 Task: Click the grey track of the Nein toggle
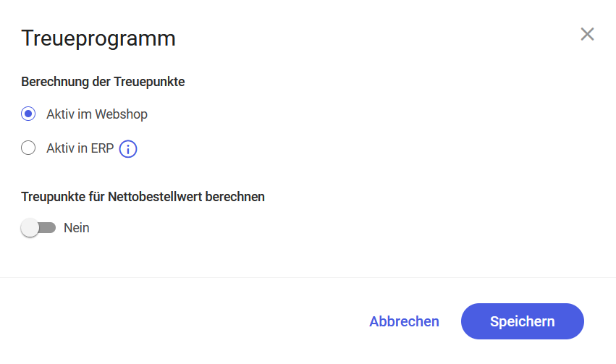(48, 228)
